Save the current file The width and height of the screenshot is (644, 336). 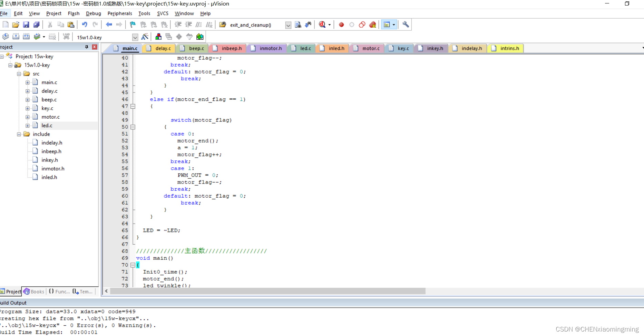click(26, 24)
